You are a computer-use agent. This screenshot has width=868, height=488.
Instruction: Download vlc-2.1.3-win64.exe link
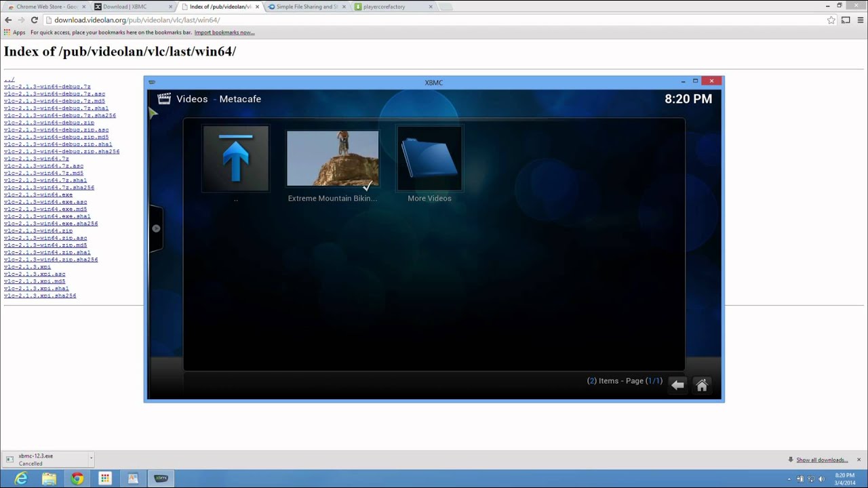(x=38, y=195)
